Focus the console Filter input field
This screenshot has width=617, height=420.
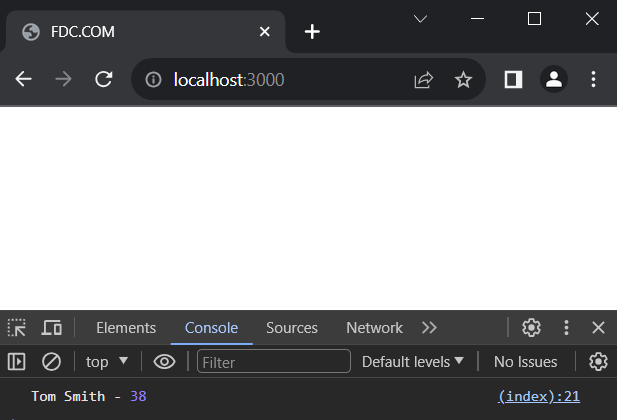[x=273, y=361]
